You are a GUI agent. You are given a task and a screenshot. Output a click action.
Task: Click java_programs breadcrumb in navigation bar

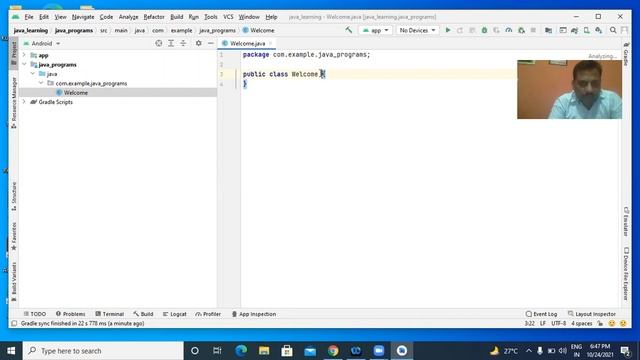point(74,30)
